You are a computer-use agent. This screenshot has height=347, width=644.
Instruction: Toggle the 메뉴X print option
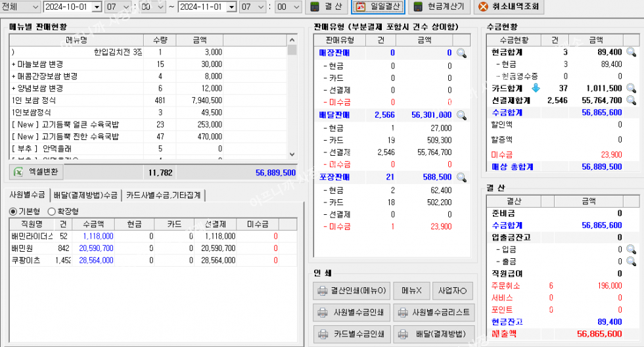pyautogui.click(x=411, y=290)
